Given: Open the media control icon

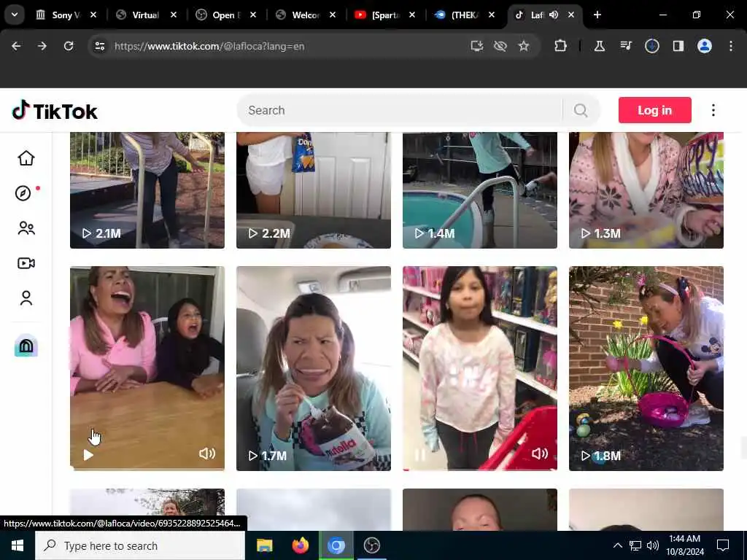Looking at the screenshot, I should [x=625, y=46].
